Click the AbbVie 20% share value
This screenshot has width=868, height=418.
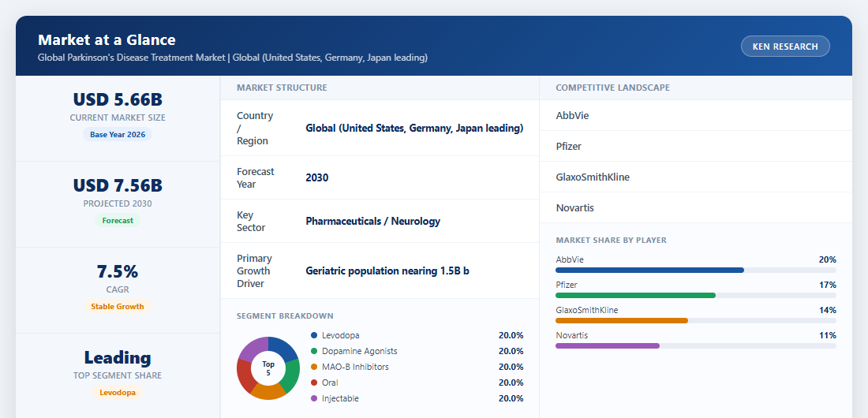[828, 259]
